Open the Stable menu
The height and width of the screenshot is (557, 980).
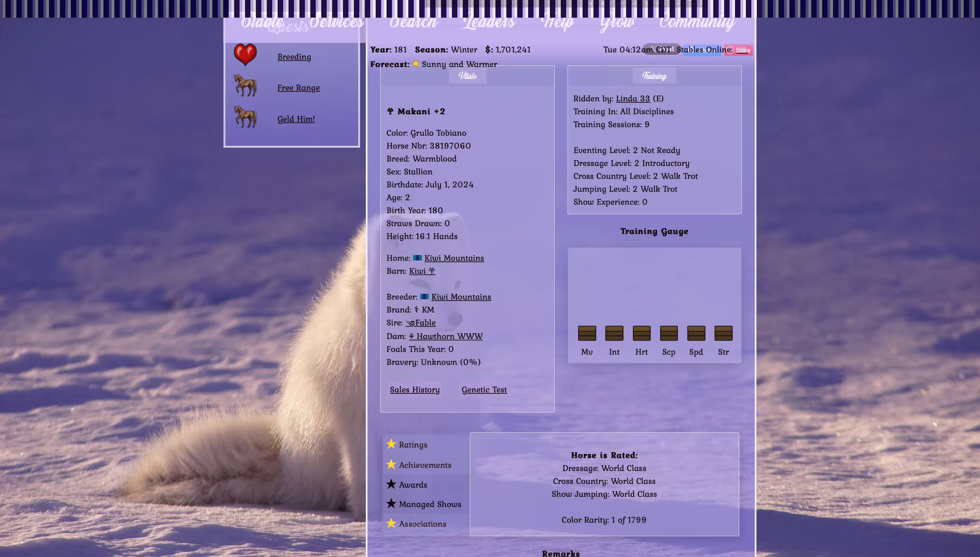262,22
